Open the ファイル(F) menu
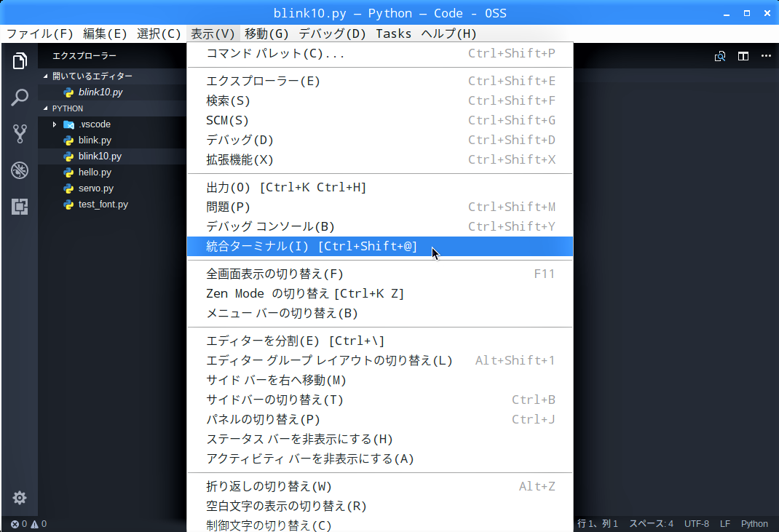 tap(40, 33)
